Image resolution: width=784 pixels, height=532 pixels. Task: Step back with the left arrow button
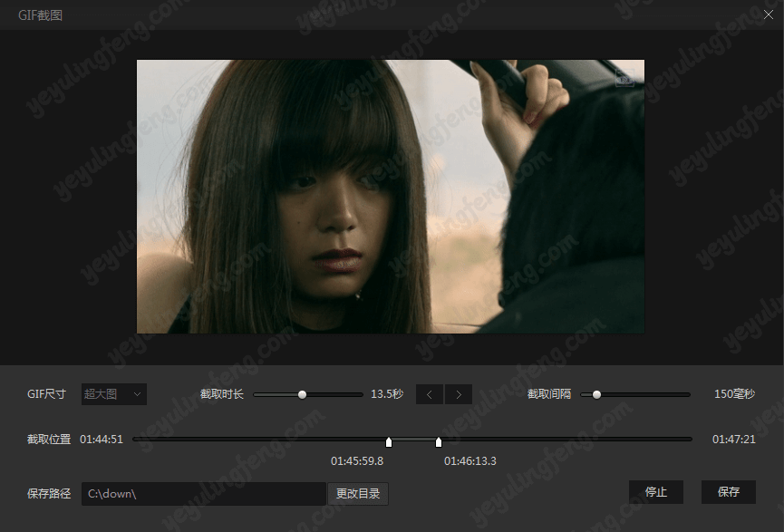click(x=430, y=394)
